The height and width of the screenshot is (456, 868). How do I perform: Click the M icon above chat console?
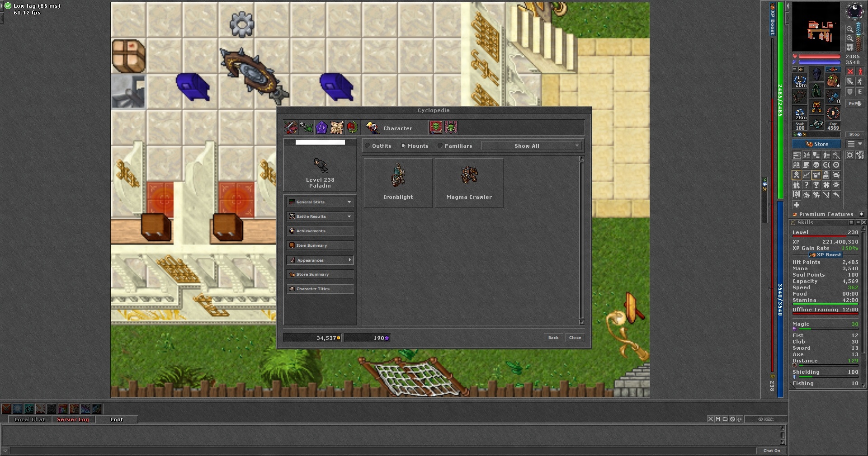pos(718,419)
